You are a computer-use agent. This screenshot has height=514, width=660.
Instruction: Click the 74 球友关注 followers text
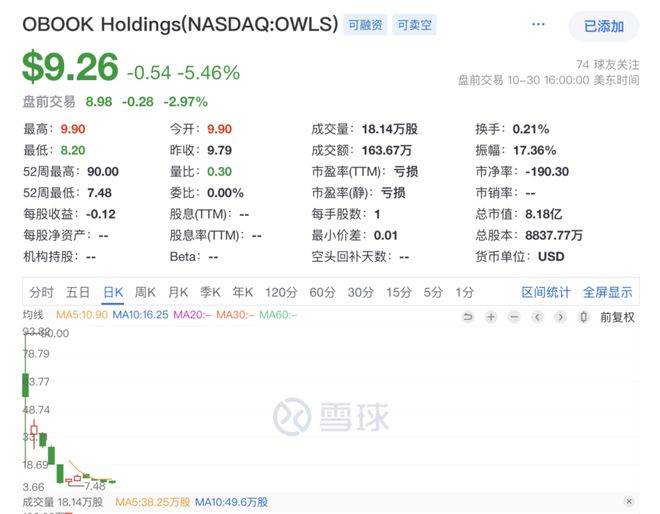click(607, 64)
